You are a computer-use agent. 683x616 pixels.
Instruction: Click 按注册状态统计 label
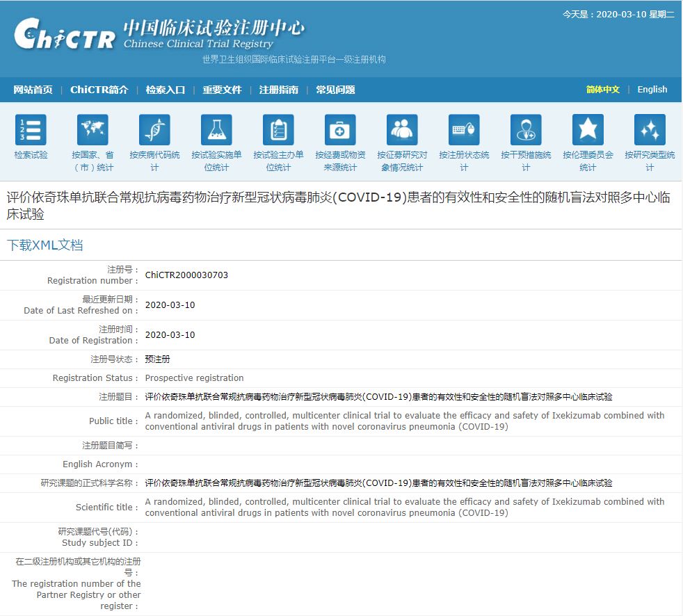click(x=464, y=161)
